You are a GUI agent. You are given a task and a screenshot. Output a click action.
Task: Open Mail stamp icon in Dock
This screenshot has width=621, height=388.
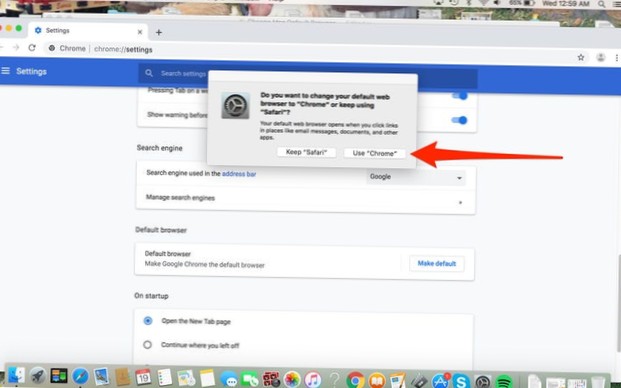pos(101,377)
